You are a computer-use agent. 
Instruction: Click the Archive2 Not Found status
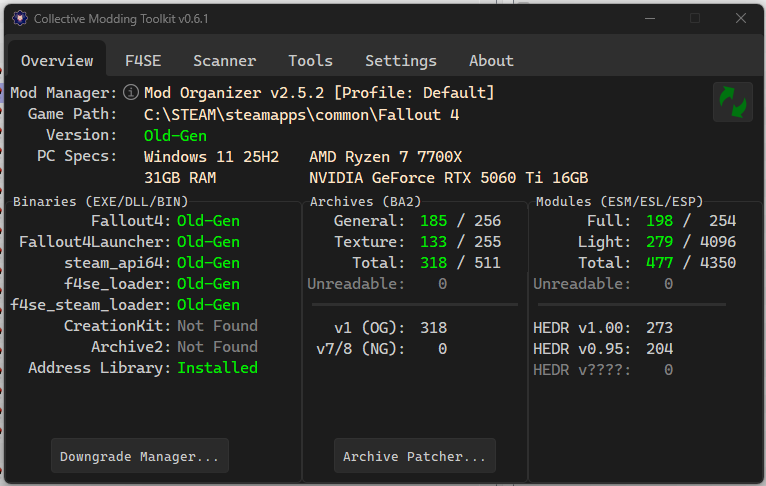pyautogui.click(x=217, y=347)
